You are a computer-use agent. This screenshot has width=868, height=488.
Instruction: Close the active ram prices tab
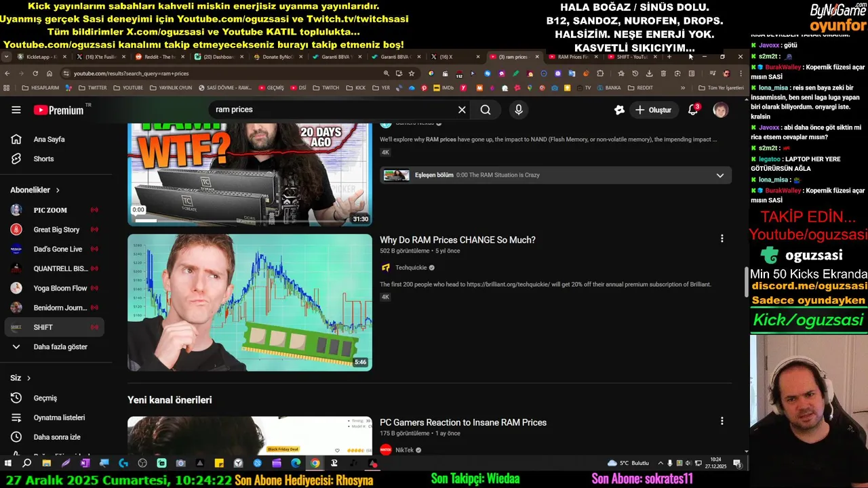(537, 57)
